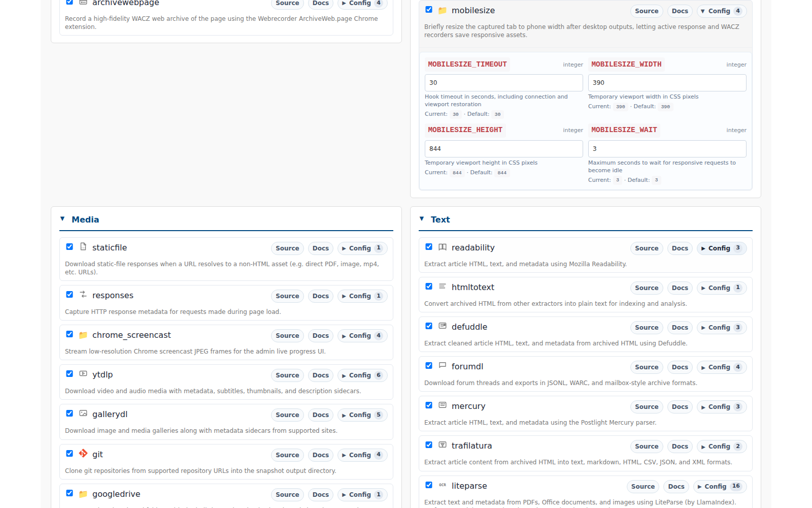Click the git logo icon
This screenshot has width=812, height=508.
(83, 453)
